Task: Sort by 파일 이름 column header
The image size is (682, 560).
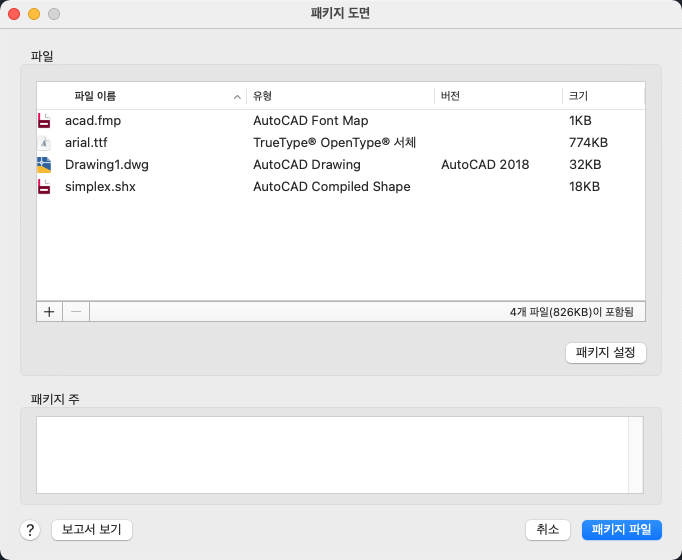Action: point(95,96)
